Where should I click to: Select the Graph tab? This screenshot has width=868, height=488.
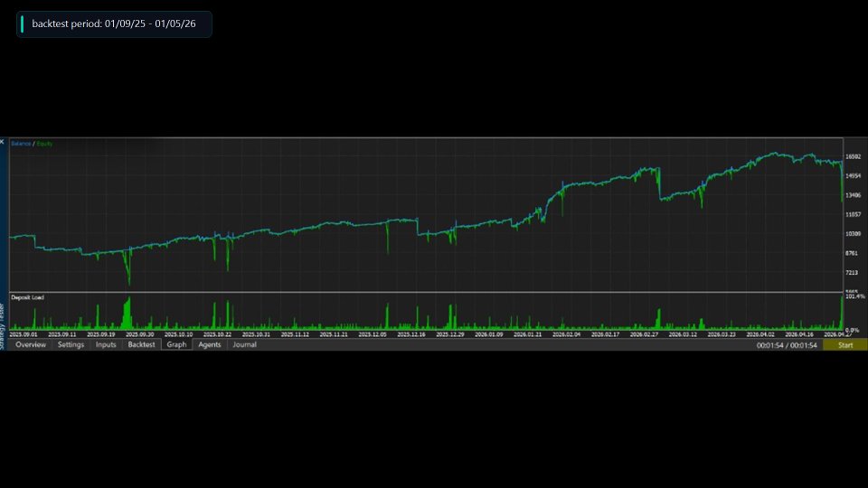[176, 344]
